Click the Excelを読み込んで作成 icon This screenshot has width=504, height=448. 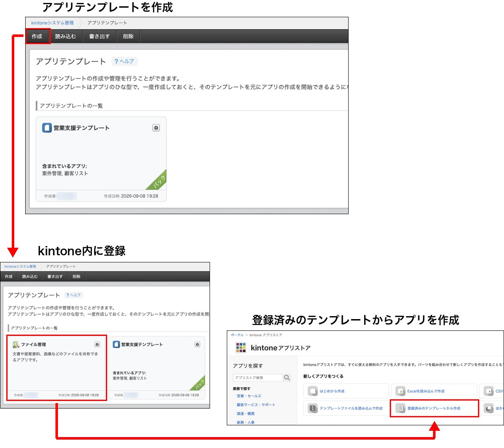coord(400,391)
